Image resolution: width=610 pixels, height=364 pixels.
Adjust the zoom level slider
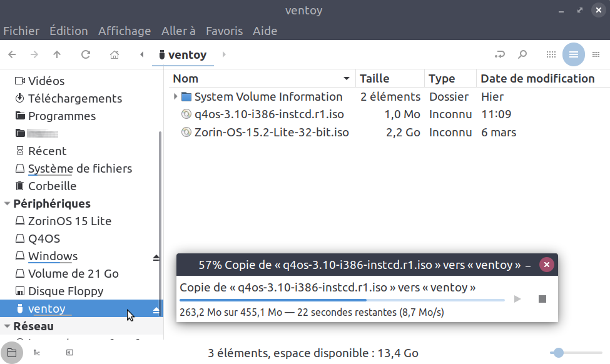pos(559,353)
